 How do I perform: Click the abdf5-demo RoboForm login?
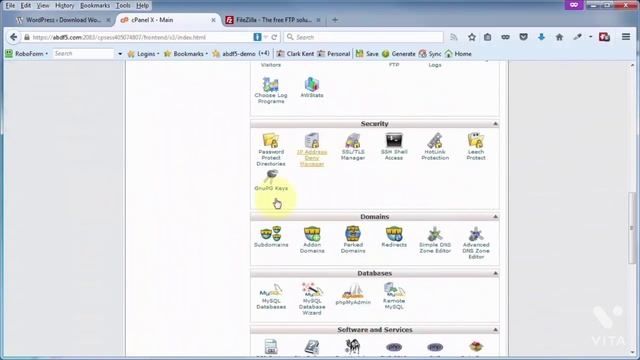tap(241, 54)
